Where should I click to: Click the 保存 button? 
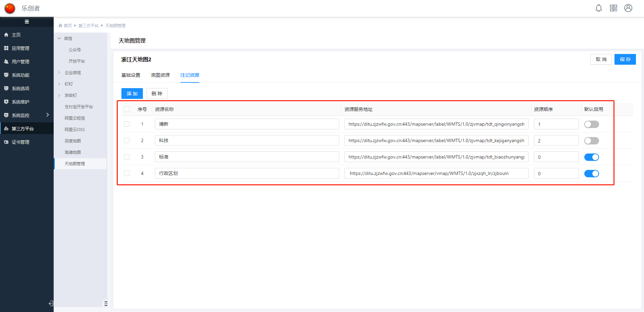[x=625, y=59]
